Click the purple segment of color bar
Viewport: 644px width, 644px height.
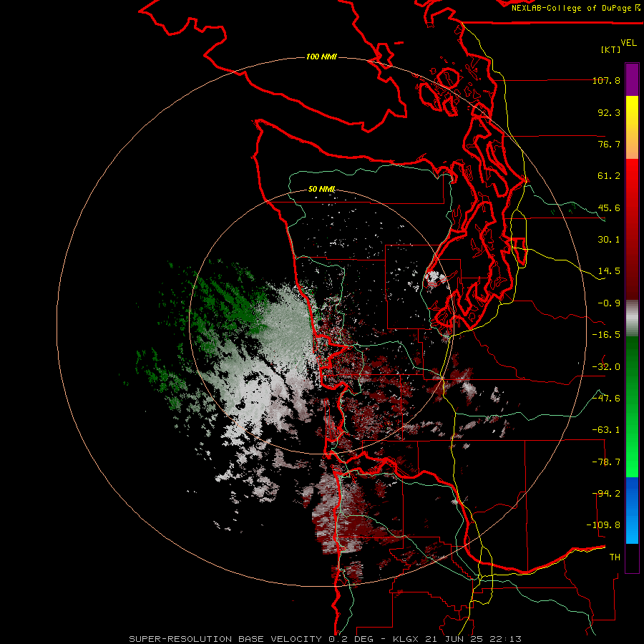632,79
